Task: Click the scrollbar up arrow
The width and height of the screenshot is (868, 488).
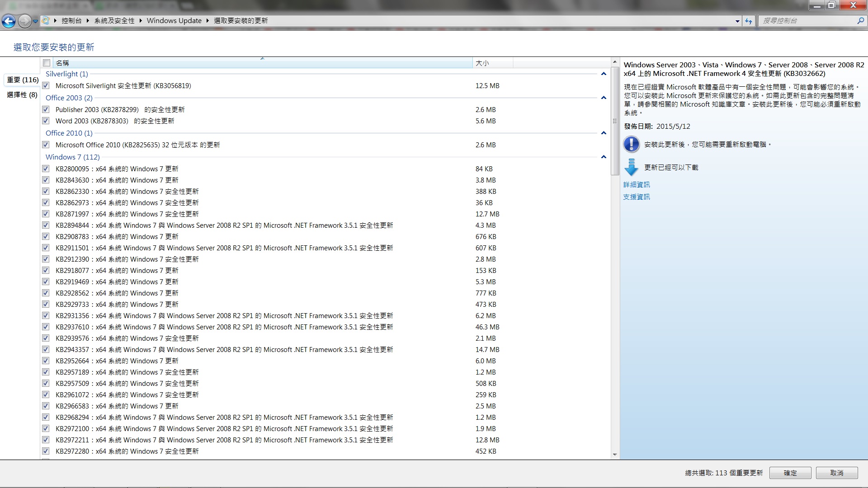Action: pyautogui.click(x=615, y=61)
